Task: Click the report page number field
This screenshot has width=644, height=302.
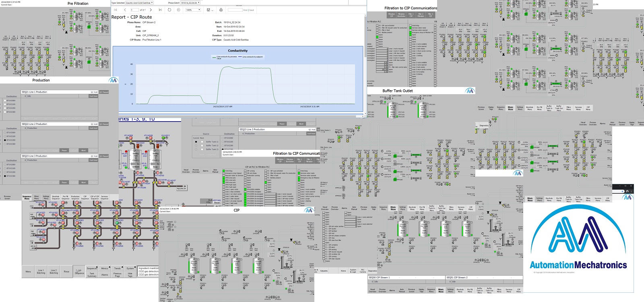Action: click(x=134, y=10)
